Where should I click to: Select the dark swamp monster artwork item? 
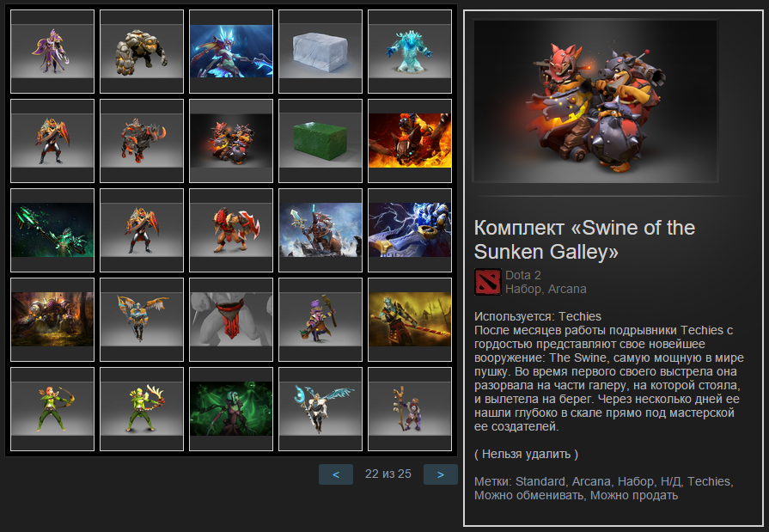52,320
